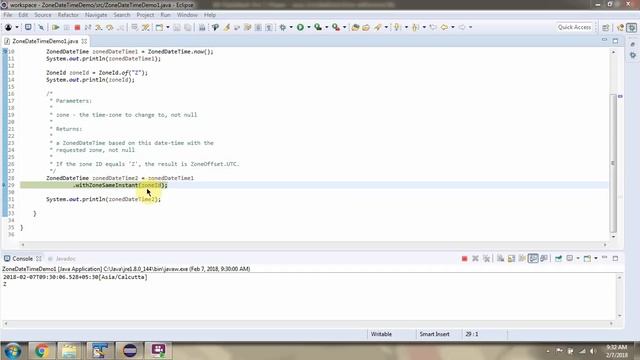Viewport: 640px width, 360px height.
Task: Open the Navigate menu
Action: 96,15
